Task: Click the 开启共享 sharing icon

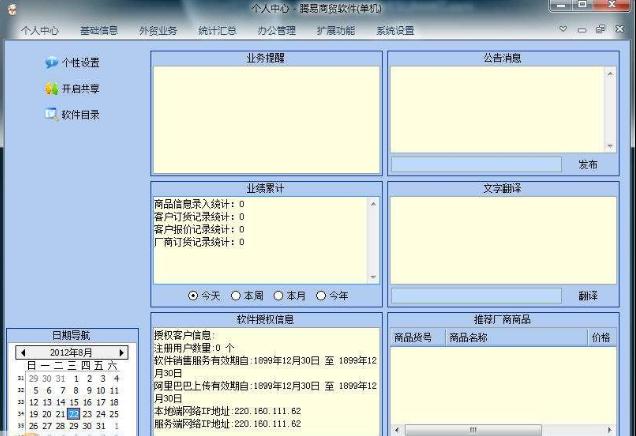Action: (x=51, y=89)
